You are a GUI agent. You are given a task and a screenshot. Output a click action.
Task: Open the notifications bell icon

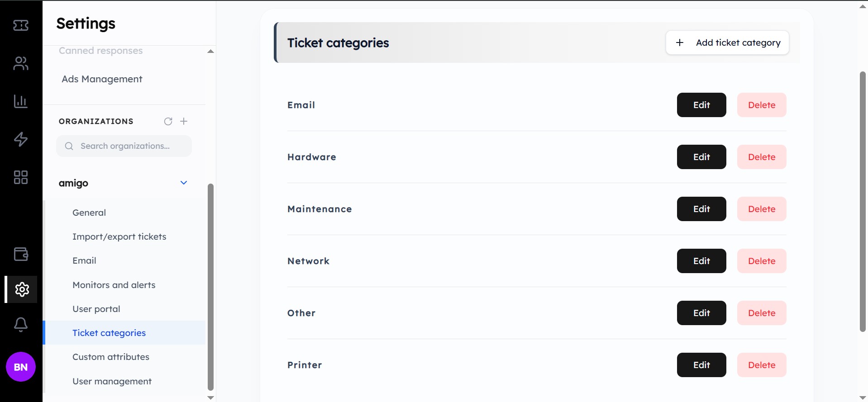click(20, 325)
